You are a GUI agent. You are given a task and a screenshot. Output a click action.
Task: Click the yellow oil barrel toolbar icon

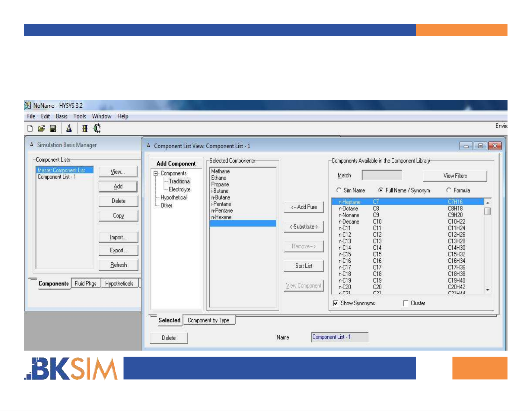click(85, 128)
